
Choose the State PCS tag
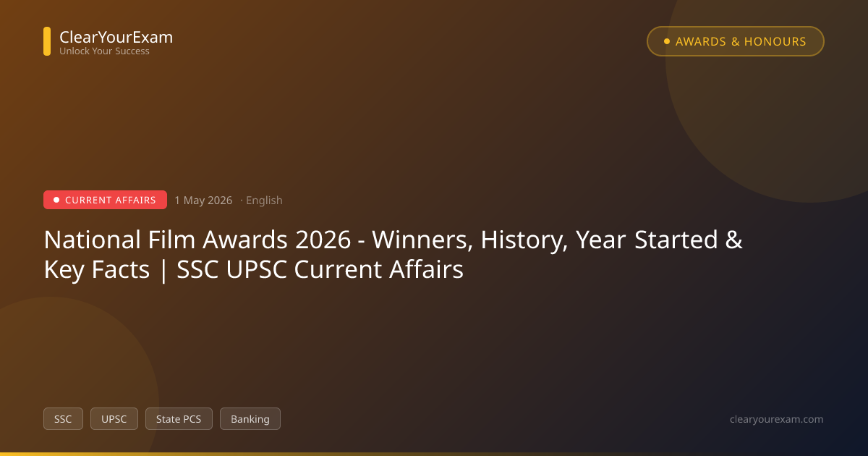coord(179,418)
